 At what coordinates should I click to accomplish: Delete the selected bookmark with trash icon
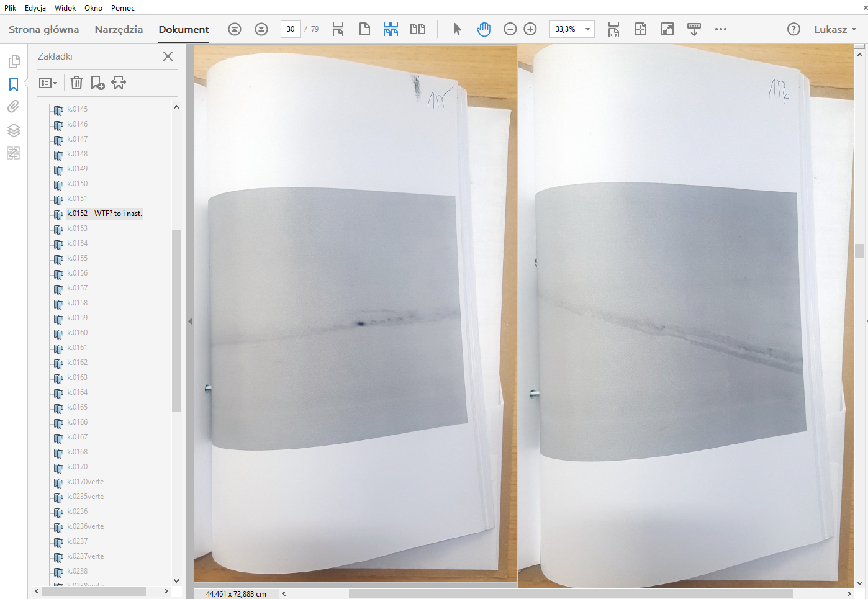click(x=76, y=83)
